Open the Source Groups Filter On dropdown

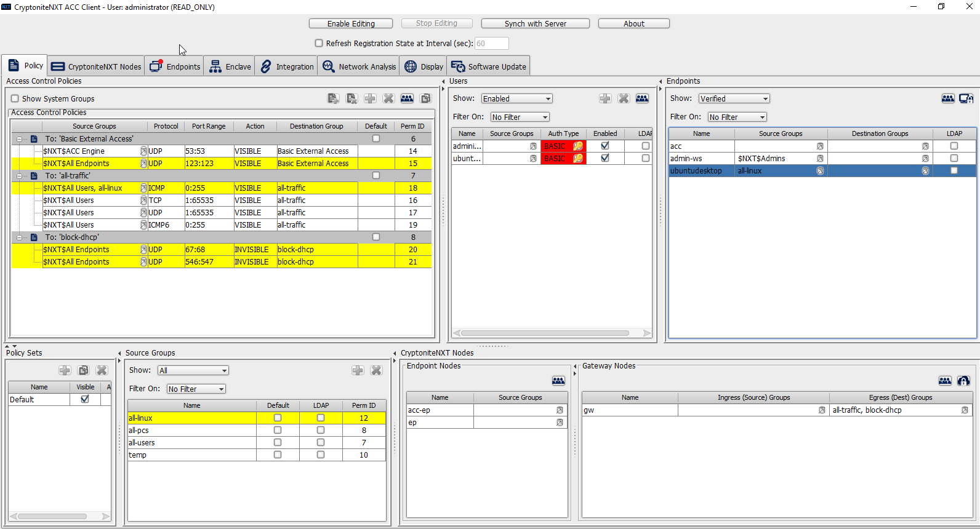196,389
